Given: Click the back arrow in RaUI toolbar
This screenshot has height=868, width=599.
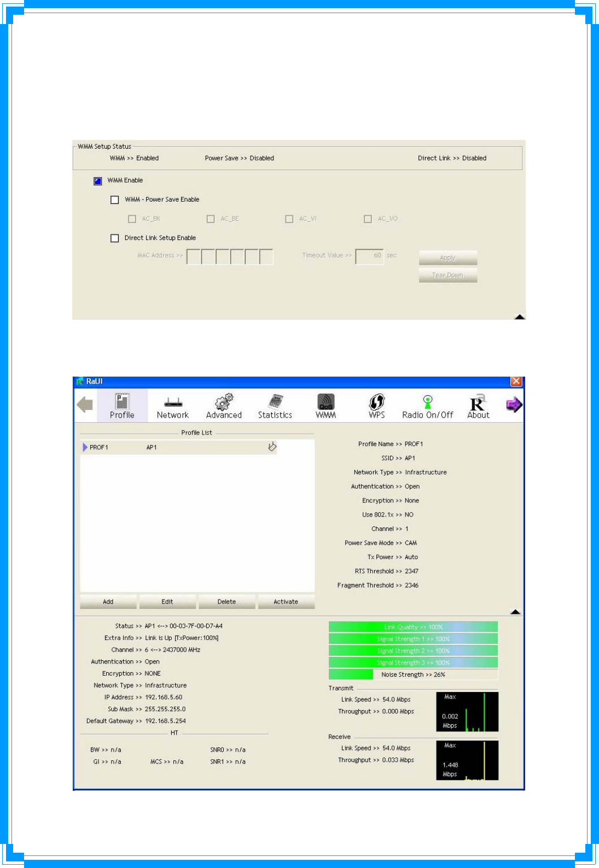Looking at the screenshot, I should tap(85, 404).
